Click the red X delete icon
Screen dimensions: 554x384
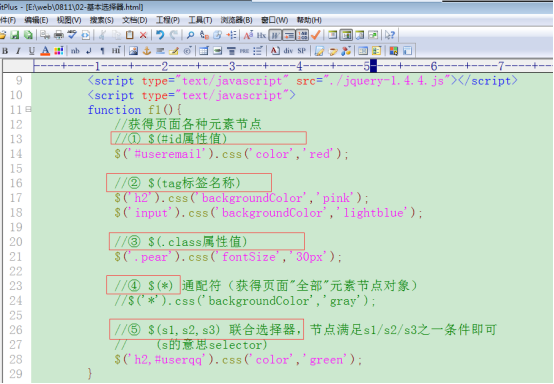tap(143, 35)
